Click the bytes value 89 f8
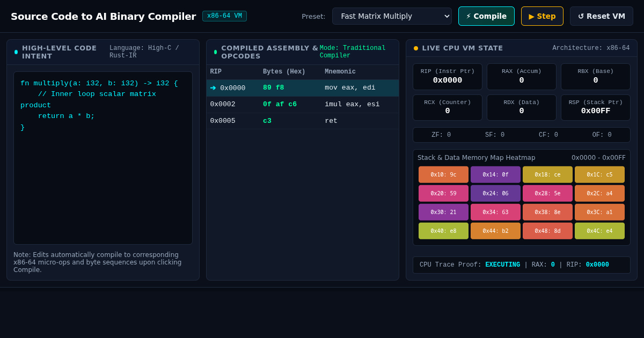The height and width of the screenshot is (338, 644). [273, 88]
